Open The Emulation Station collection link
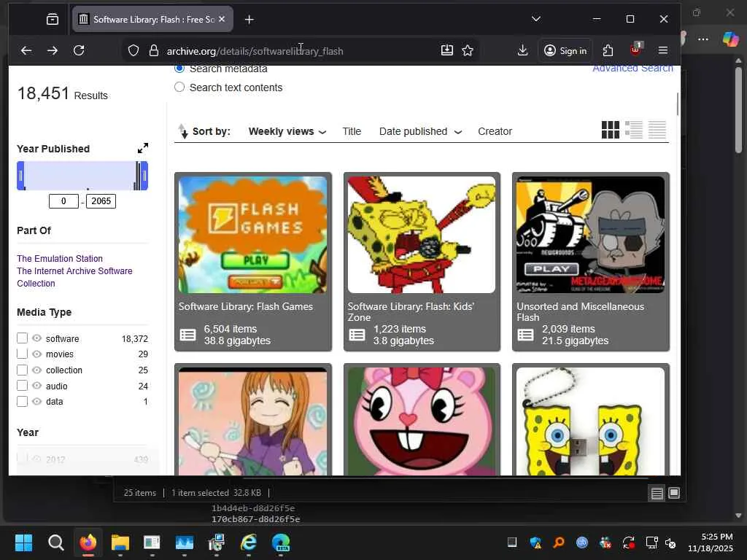The height and width of the screenshot is (560, 747). click(60, 259)
